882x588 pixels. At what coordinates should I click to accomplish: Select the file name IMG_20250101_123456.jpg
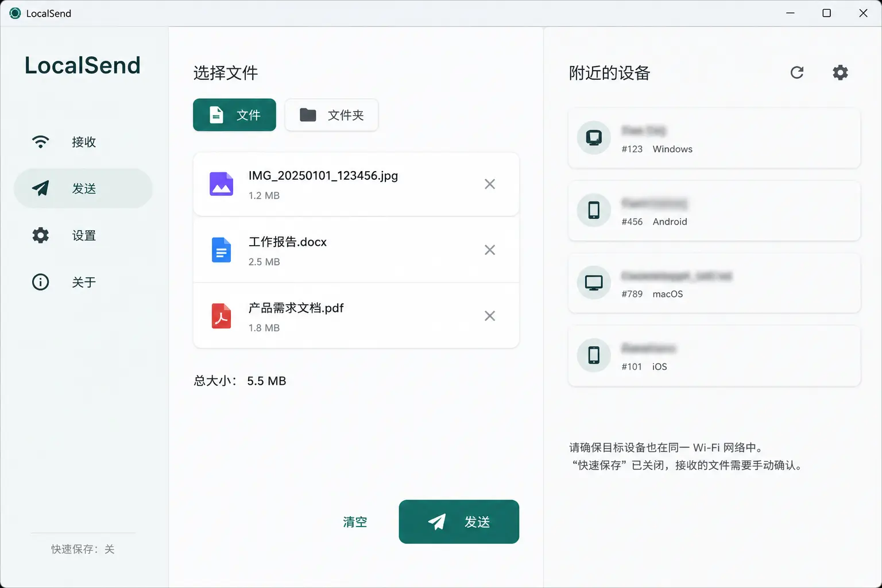(323, 176)
